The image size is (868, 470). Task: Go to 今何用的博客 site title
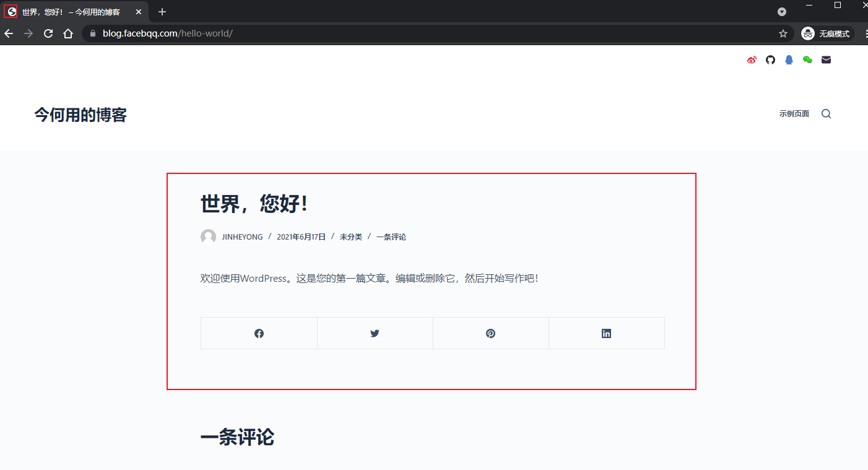tap(80, 115)
